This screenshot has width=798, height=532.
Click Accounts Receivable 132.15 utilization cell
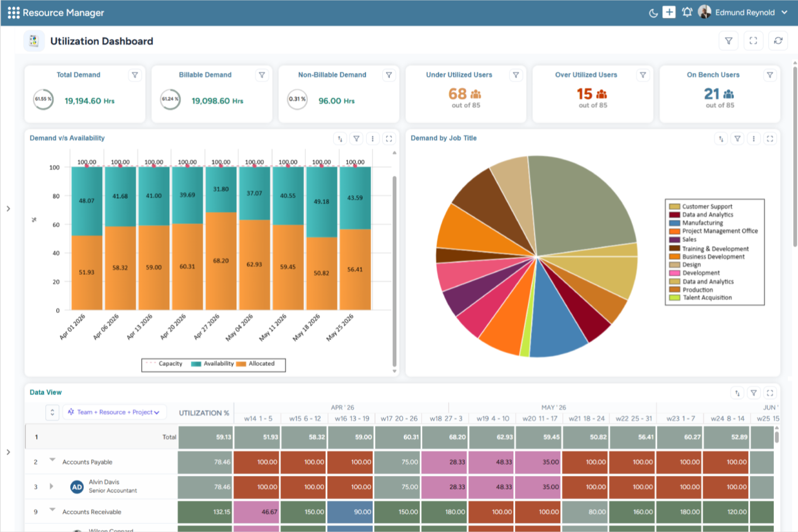[204, 512]
